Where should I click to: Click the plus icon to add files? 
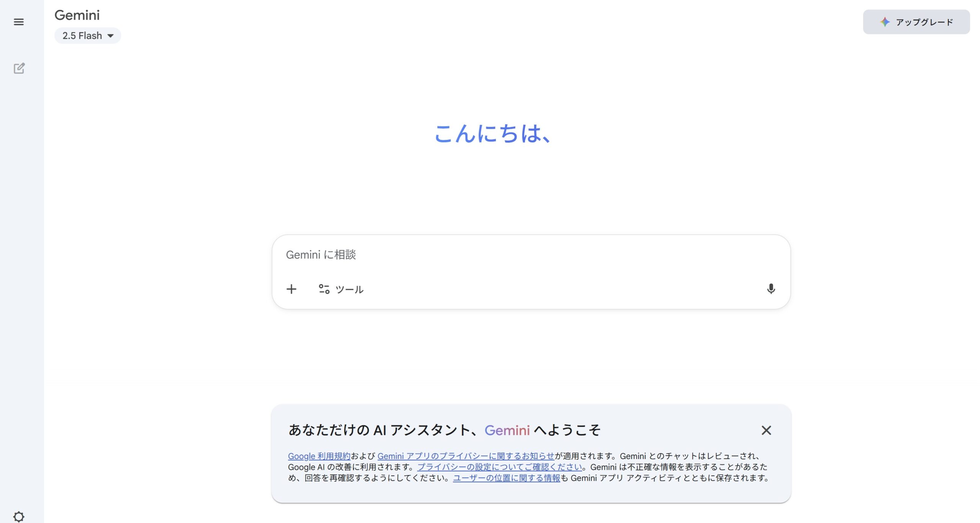pos(291,289)
